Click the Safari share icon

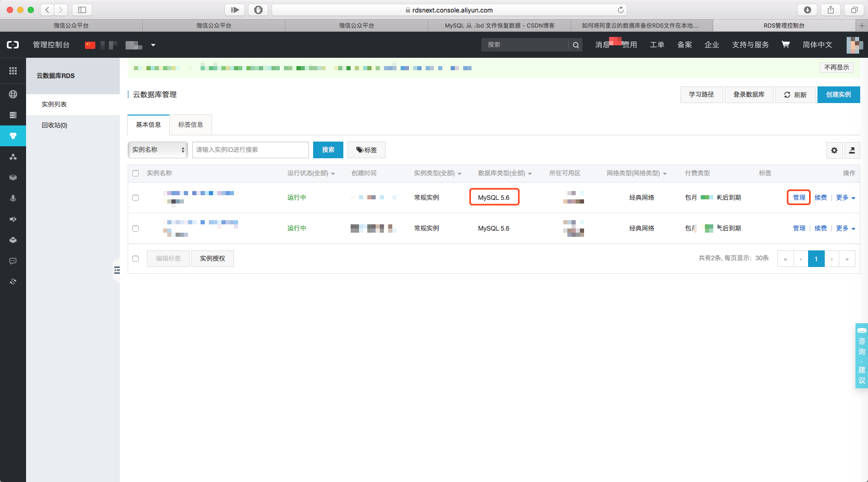(x=831, y=10)
